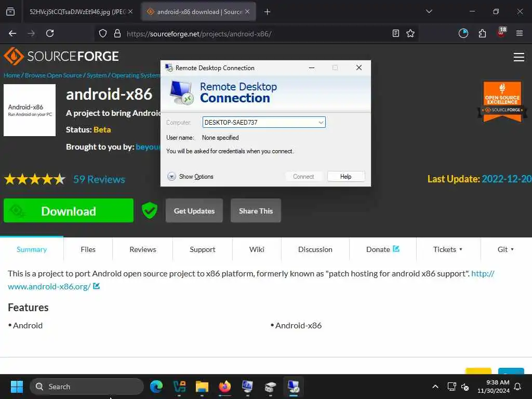
Task: Open Firefox application hamburger menu
Action: [x=520, y=33]
